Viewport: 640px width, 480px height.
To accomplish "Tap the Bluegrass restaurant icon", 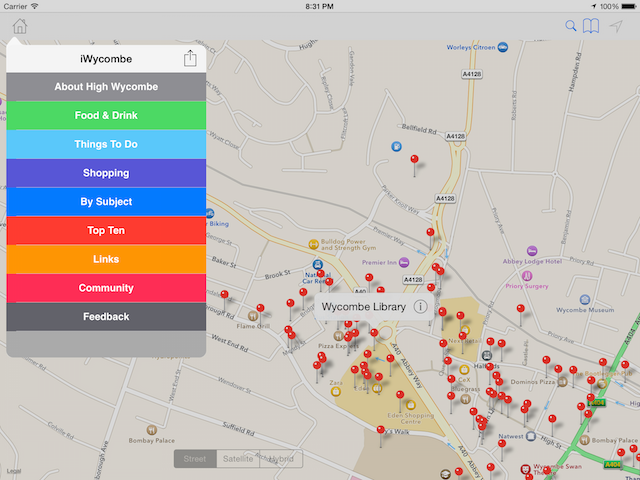I will point(465,399).
